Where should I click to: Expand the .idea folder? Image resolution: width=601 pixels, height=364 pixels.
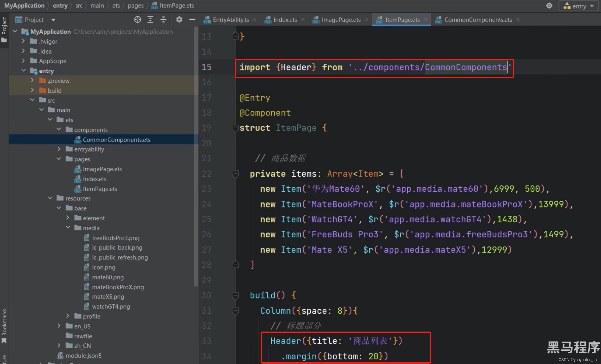pyautogui.click(x=23, y=51)
